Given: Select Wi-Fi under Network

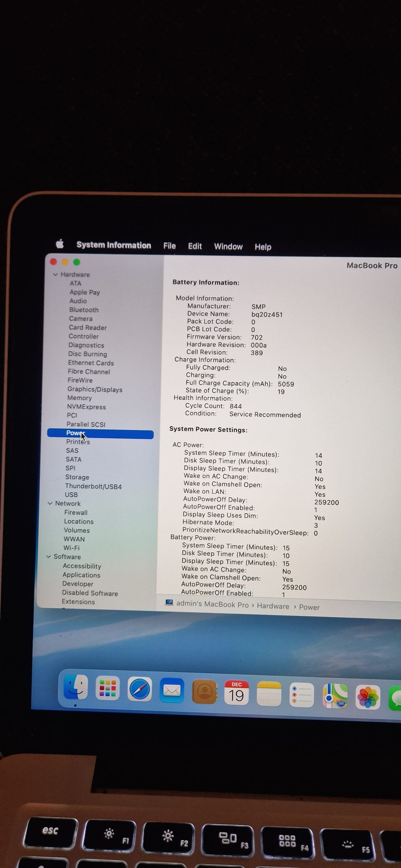Looking at the screenshot, I should click(x=71, y=548).
